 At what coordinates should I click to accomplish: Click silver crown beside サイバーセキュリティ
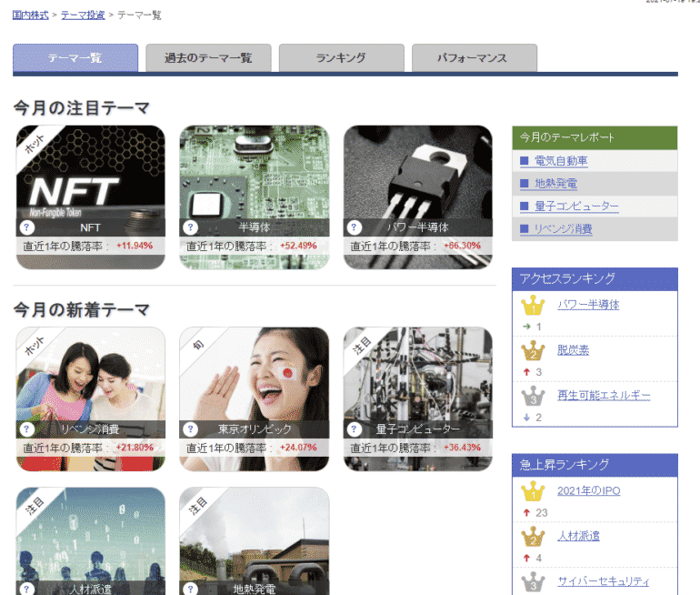(533, 582)
